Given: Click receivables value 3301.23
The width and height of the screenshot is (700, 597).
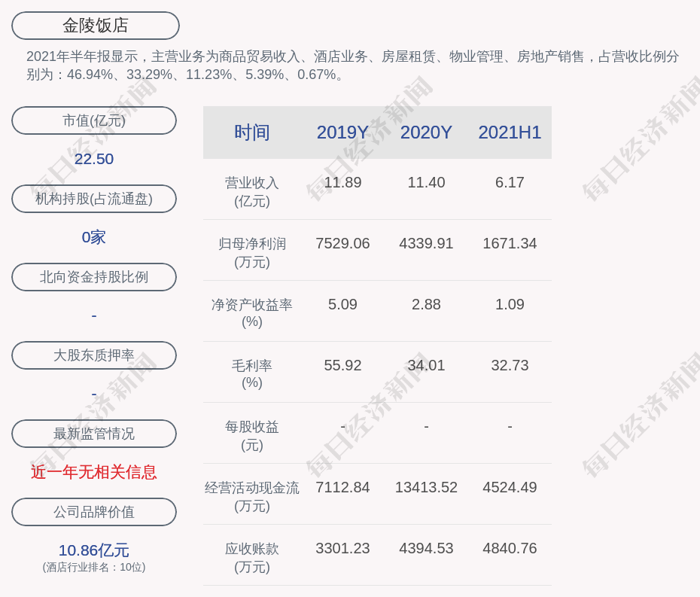Looking at the screenshot, I should [343, 548].
